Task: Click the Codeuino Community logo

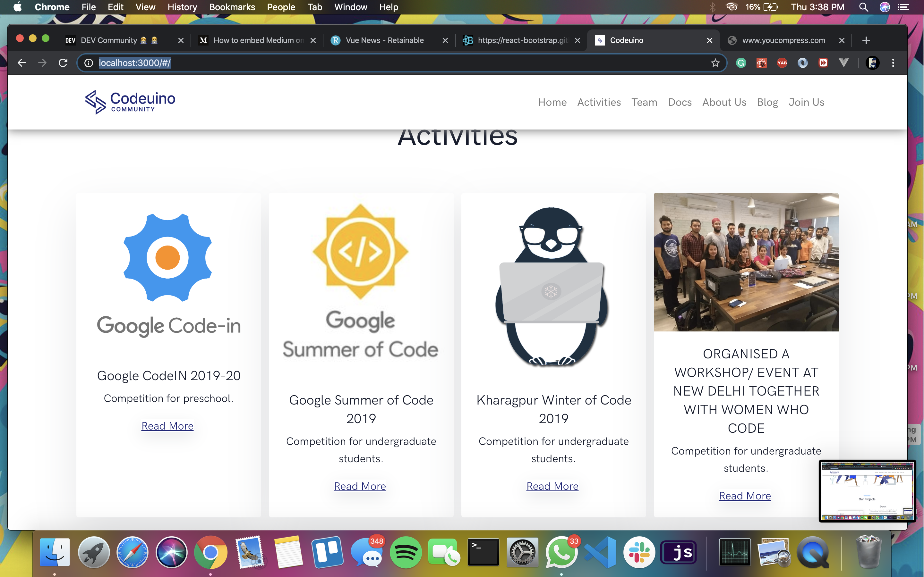Action: tap(130, 102)
